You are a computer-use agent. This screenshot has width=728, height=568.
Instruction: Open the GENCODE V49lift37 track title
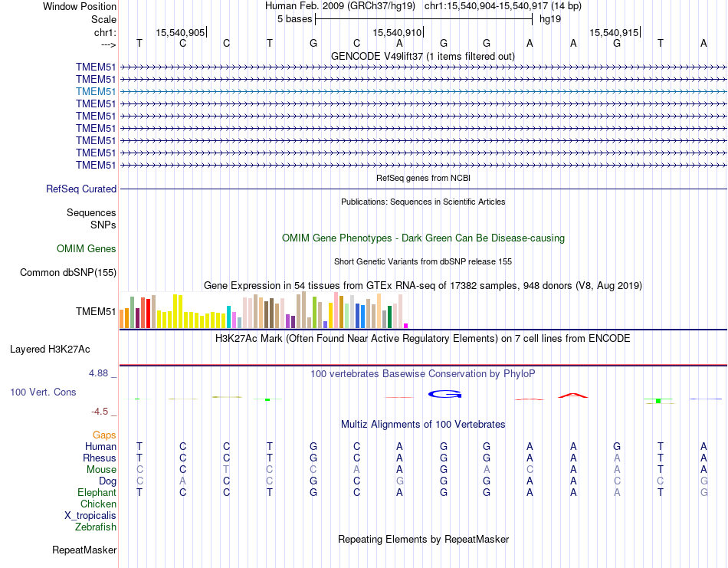422,56
